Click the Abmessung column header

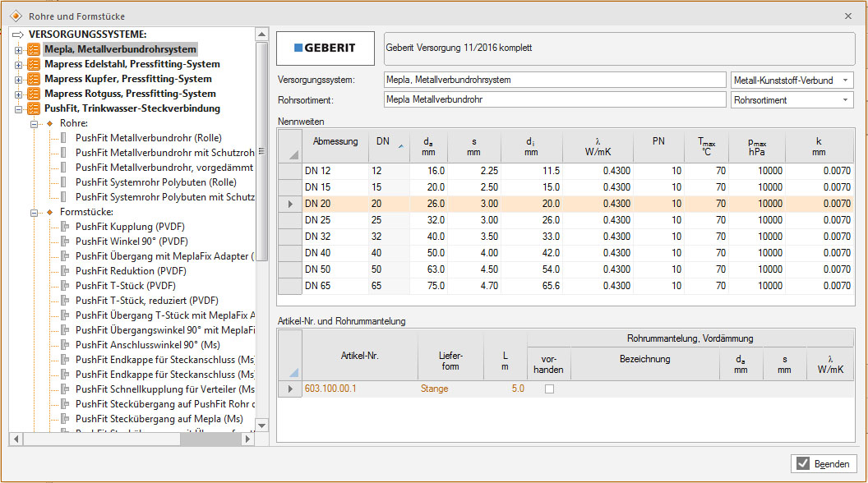coord(335,146)
